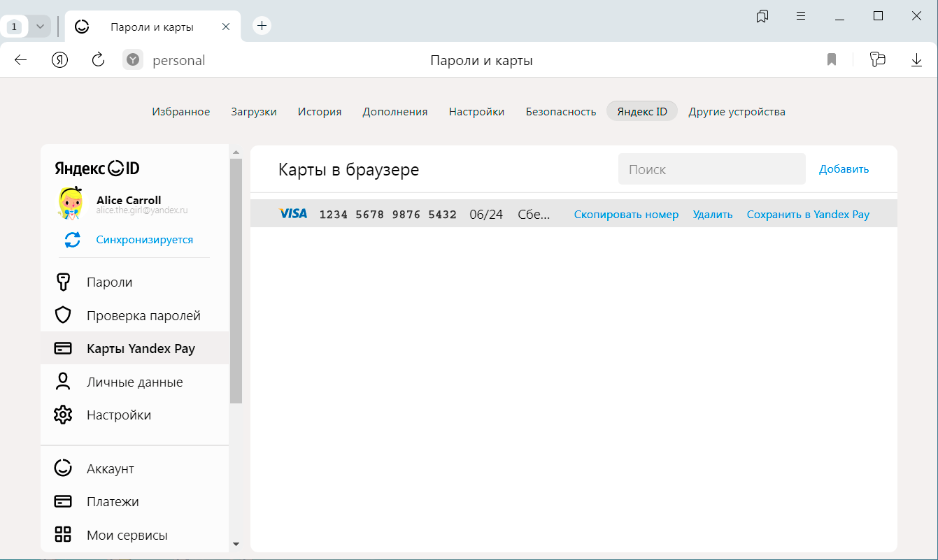
Task: Switch to the Безопасность tab
Action: pyautogui.click(x=560, y=112)
